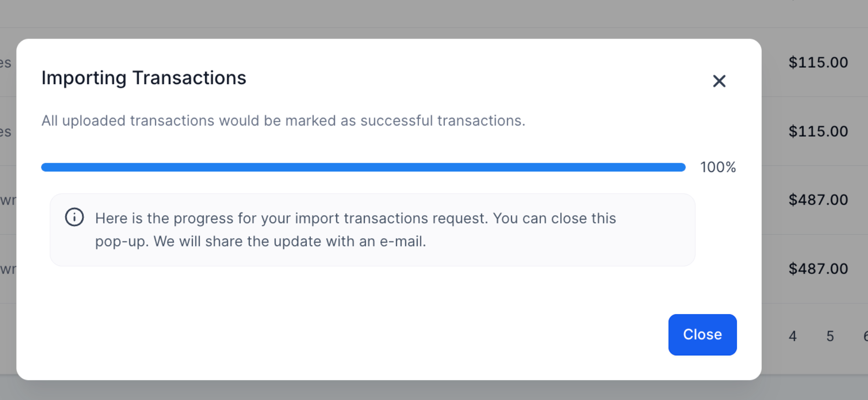
Task: Click the first $115.00 amount
Action: pyautogui.click(x=818, y=63)
